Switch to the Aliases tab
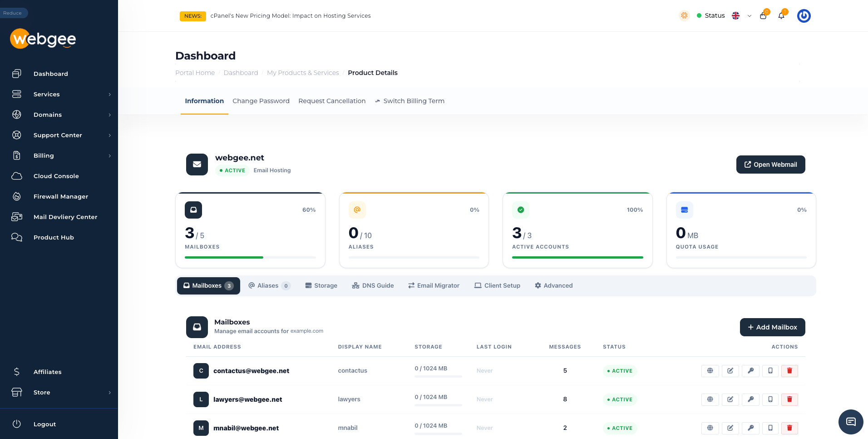This screenshot has height=439, width=868. (269, 286)
